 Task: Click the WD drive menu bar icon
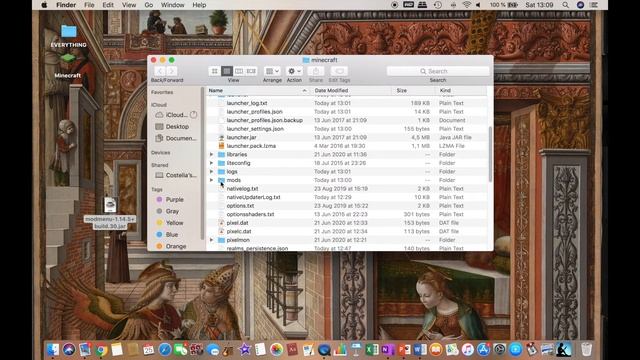coord(408,5)
